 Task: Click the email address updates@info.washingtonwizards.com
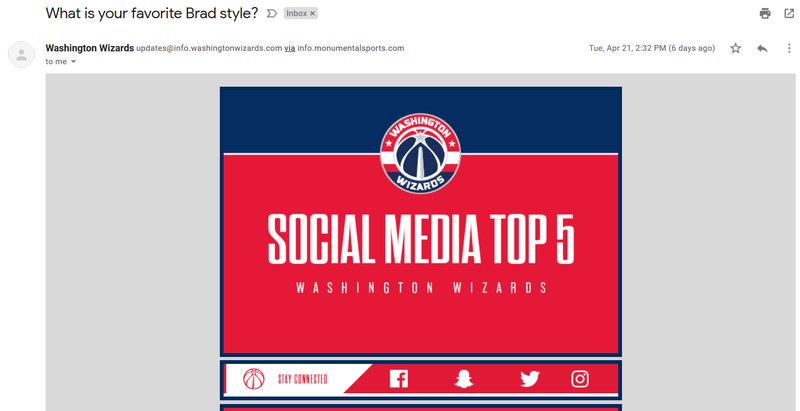209,48
